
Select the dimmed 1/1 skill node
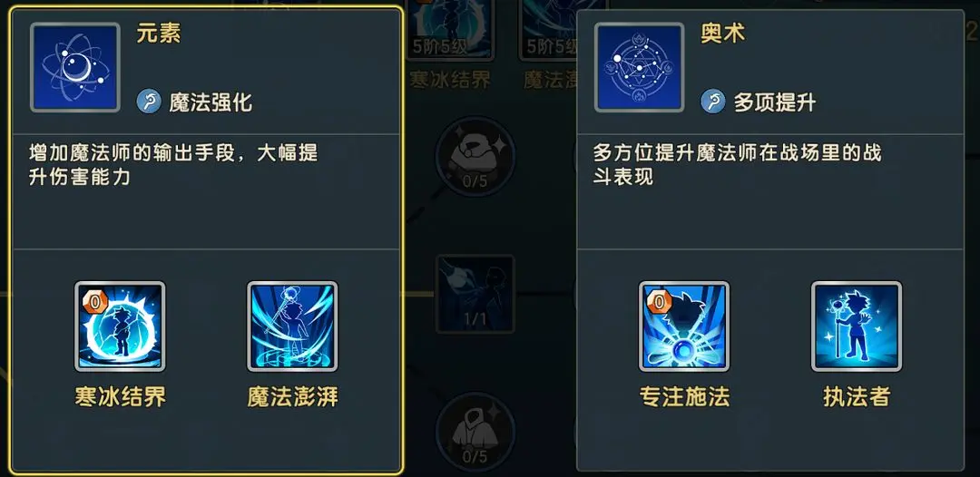[x=475, y=294]
